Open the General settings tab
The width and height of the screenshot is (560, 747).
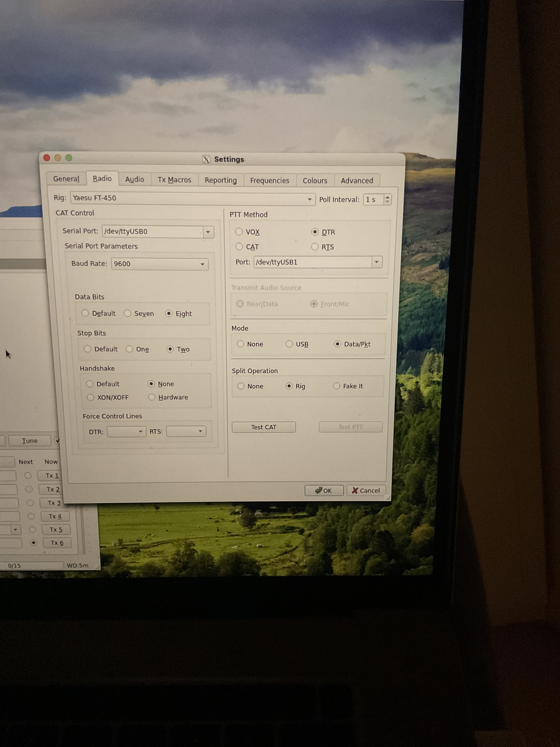point(66,179)
